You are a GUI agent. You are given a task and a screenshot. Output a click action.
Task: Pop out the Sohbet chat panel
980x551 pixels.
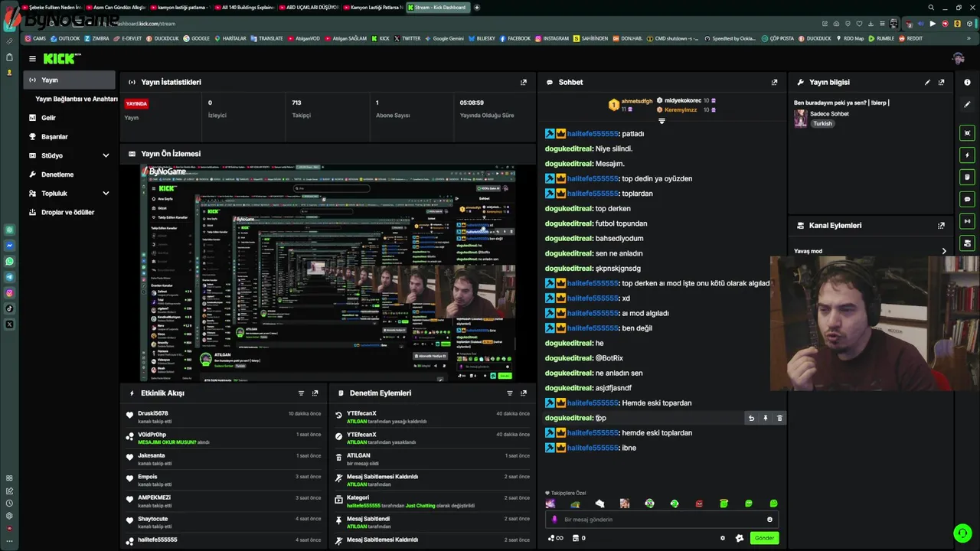pyautogui.click(x=774, y=82)
